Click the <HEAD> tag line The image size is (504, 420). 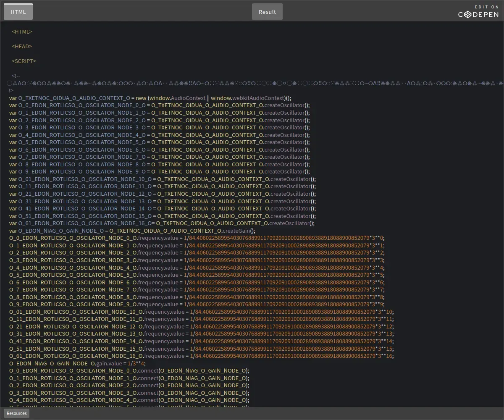click(x=22, y=46)
